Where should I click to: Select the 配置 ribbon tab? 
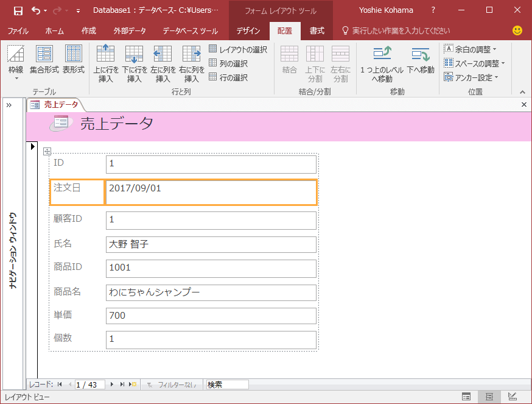[x=285, y=31]
